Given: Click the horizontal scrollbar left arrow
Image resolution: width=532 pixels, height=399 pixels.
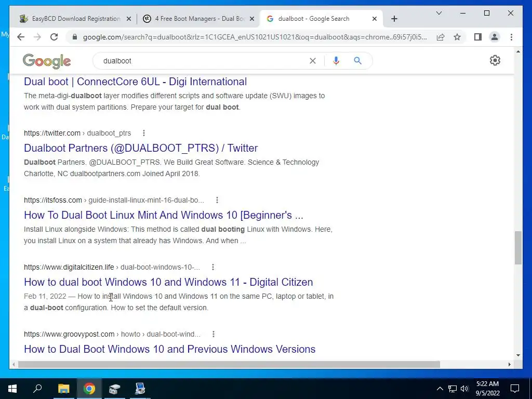Looking at the screenshot, I should point(14,364).
